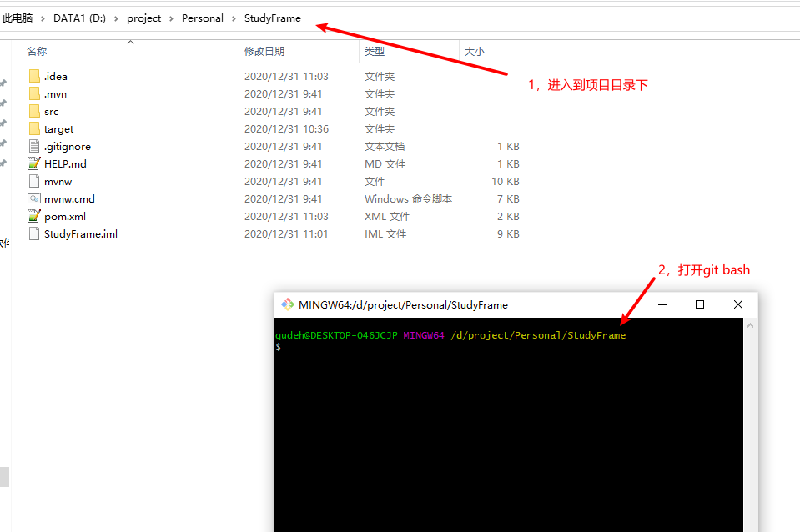Open the .idea folder icon
Viewport: 800px width, 532px height.
tap(34, 76)
